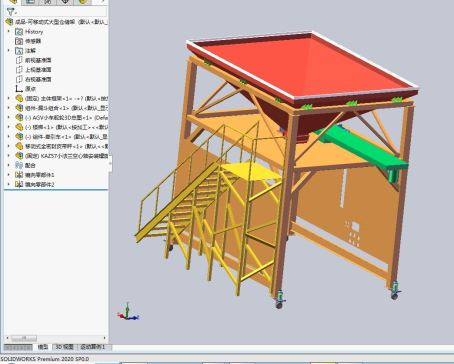Click the History folder icon
The image size is (454, 364).
tap(19, 32)
